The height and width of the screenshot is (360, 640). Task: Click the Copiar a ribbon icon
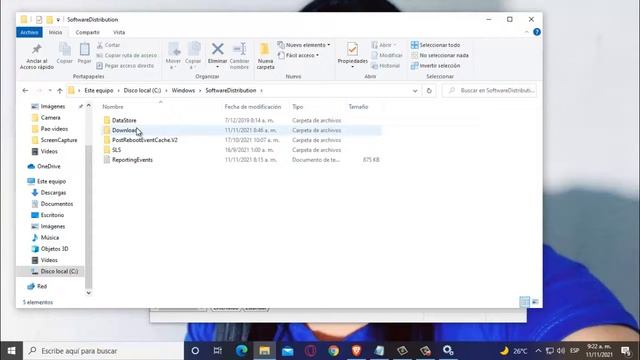tap(193, 56)
